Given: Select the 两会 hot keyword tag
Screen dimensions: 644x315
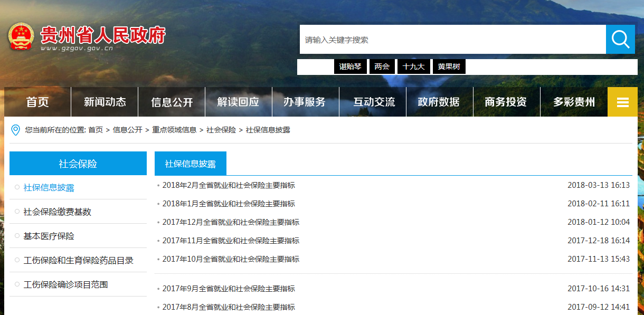Looking at the screenshot, I should 382,66.
